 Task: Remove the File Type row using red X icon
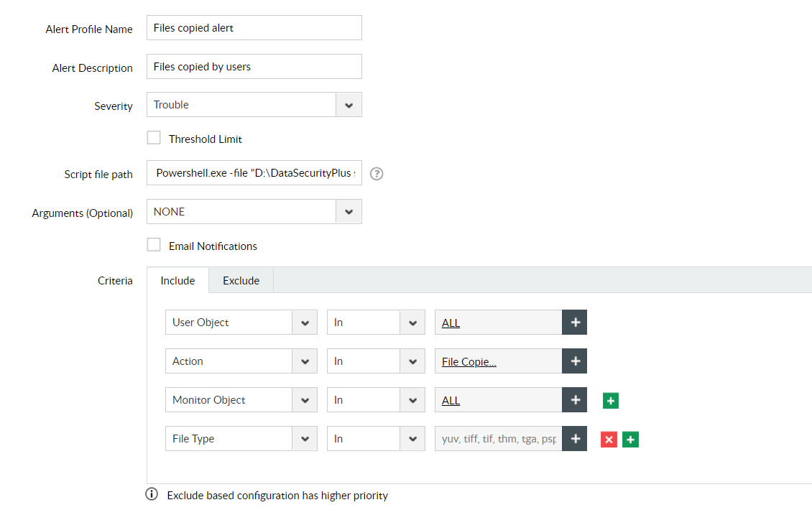click(609, 439)
